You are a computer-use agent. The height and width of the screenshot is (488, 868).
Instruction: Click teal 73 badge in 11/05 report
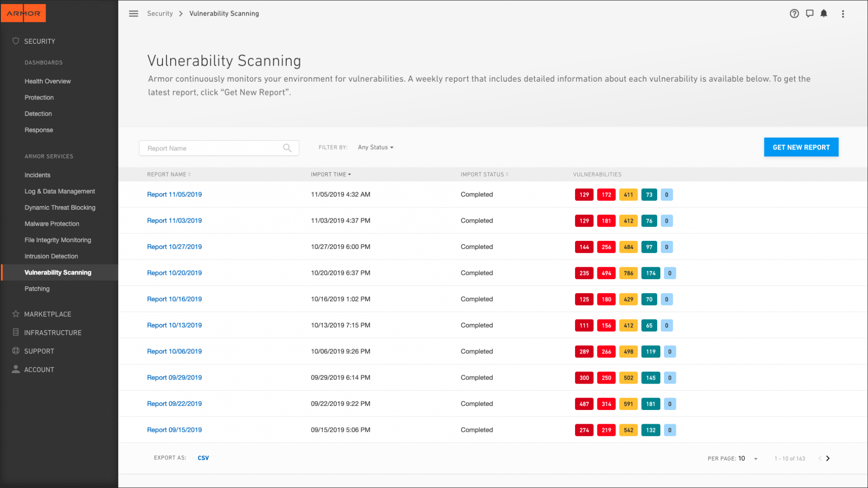point(649,195)
